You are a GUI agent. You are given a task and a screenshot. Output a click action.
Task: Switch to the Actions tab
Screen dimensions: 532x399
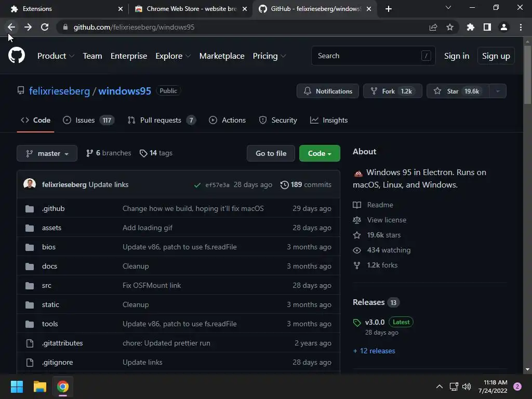[228, 120]
